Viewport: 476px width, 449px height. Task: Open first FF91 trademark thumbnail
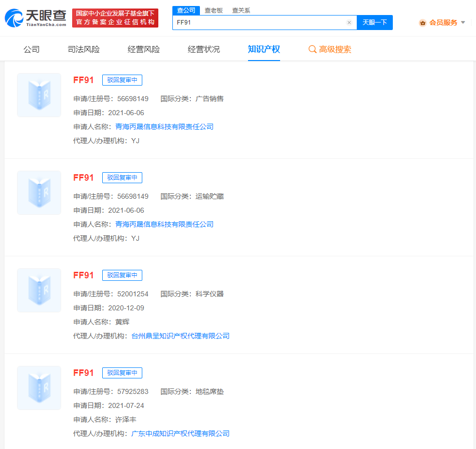(x=39, y=95)
